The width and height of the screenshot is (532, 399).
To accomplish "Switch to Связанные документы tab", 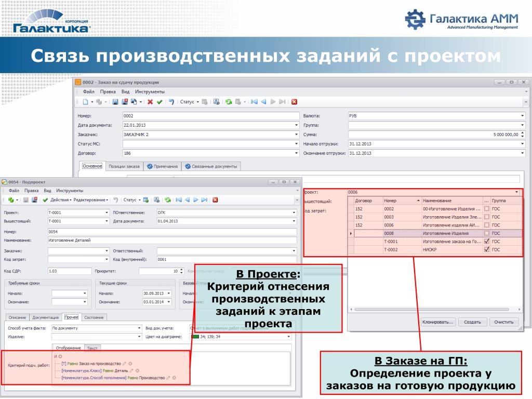I will coord(211,166).
